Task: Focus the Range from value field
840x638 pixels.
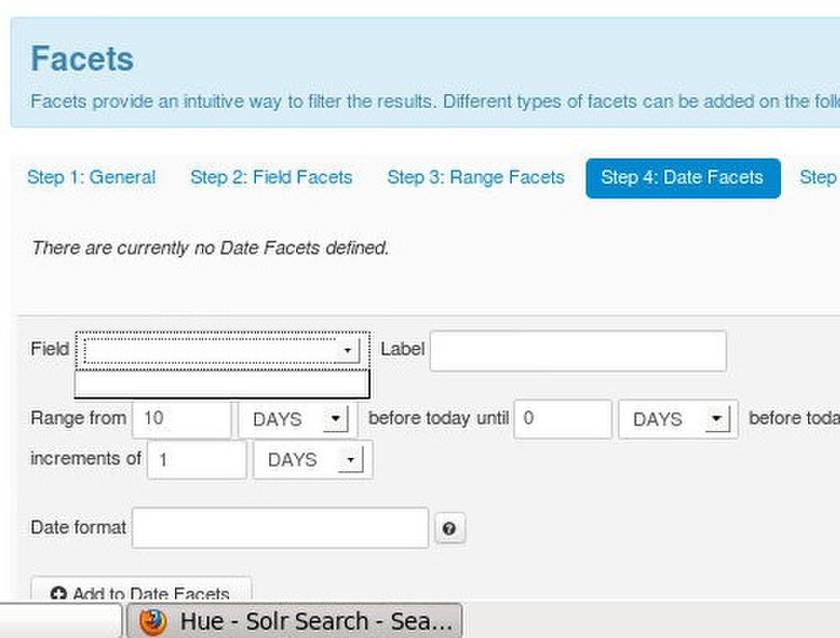Action: tap(182, 418)
